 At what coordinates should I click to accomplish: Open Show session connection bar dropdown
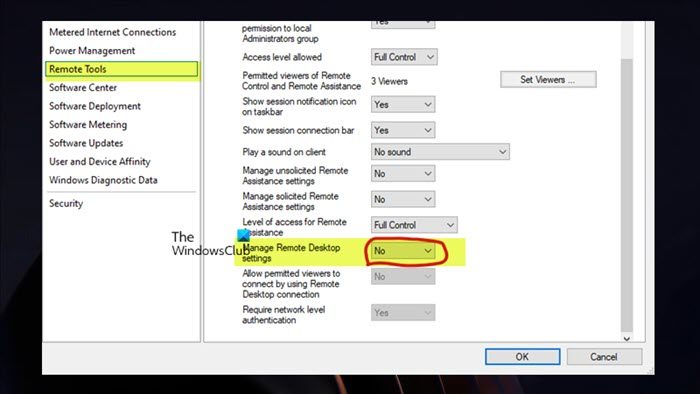(403, 130)
